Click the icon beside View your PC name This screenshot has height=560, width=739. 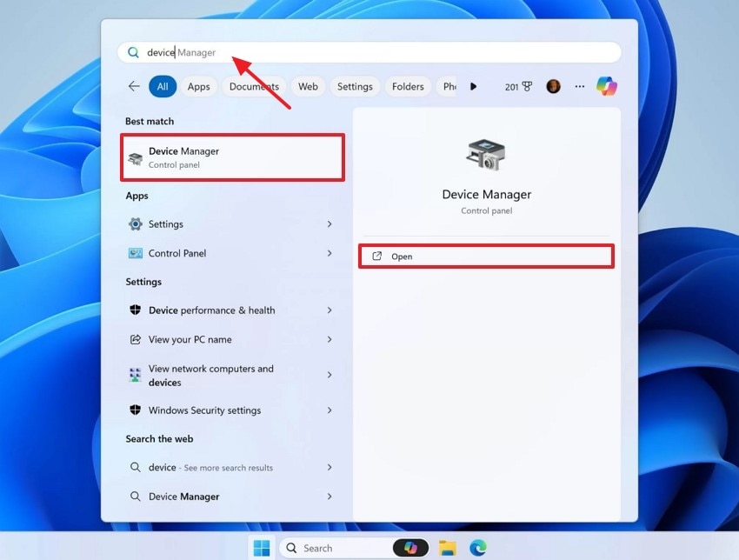[x=136, y=339]
